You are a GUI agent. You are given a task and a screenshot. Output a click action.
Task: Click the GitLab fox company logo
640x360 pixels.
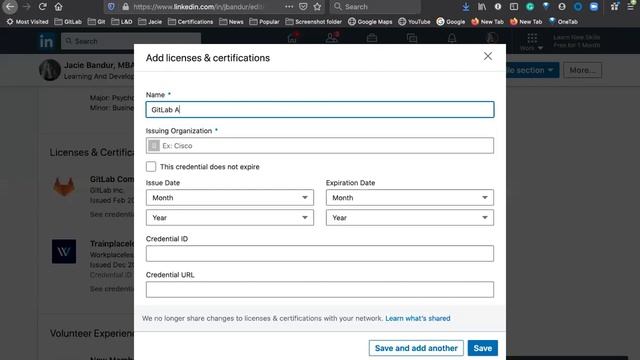[x=64, y=187]
